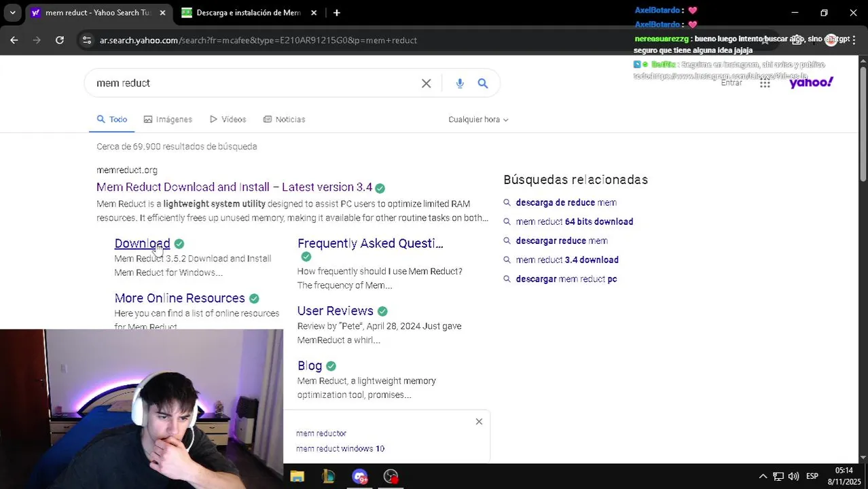Search related 'descarga de reduce mem'
The height and width of the screenshot is (489, 868).
pos(566,202)
